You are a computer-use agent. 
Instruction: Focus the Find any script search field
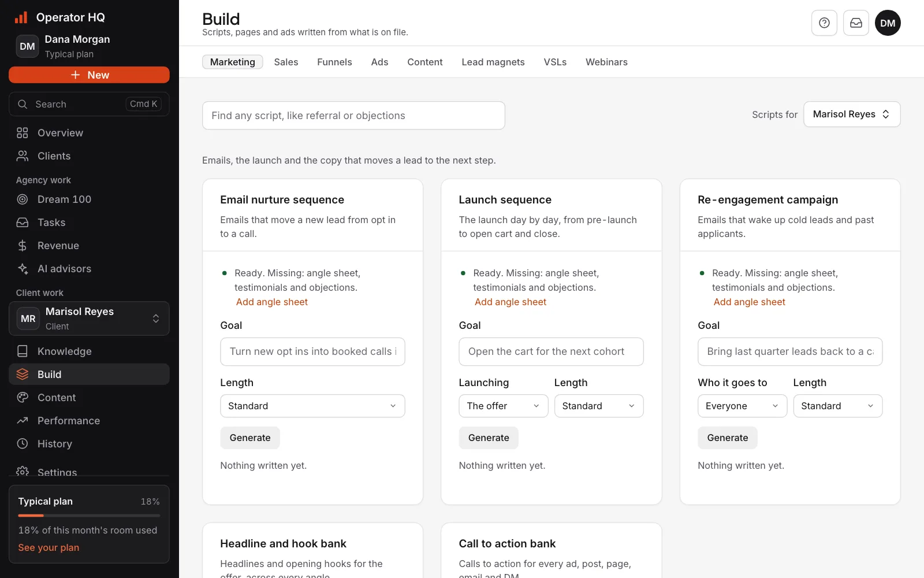point(353,116)
